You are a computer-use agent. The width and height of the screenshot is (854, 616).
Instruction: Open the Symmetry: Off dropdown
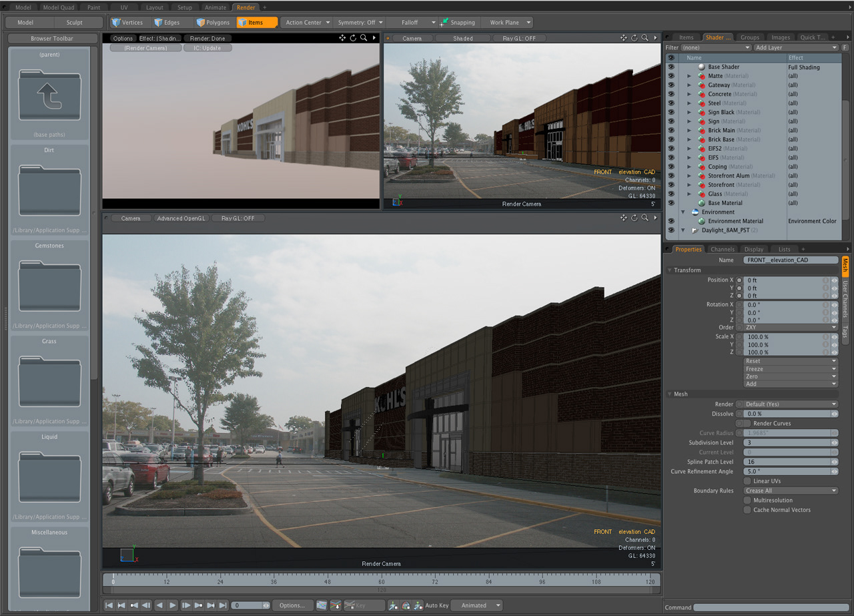[x=360, y=23]
